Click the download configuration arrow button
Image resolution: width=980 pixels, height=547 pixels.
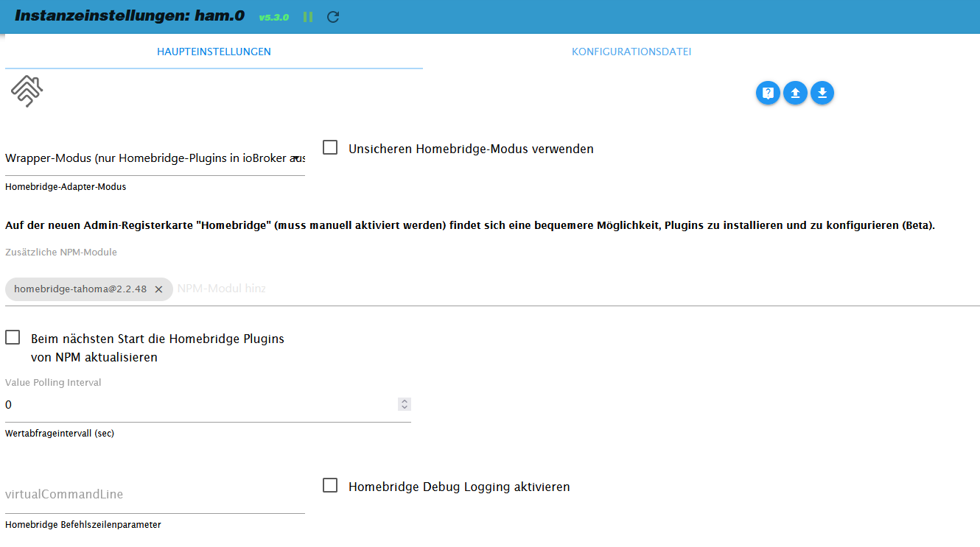pyautogui.click(x=822, y=93)
